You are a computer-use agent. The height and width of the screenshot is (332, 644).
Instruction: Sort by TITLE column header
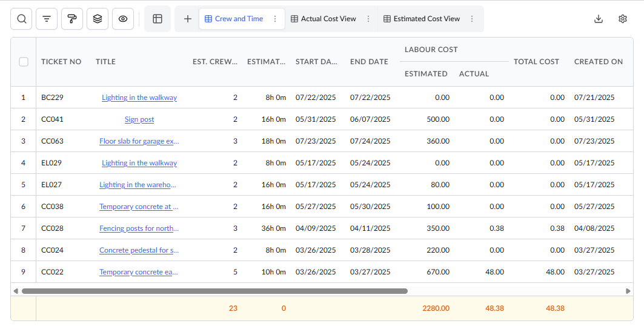coord(105,62)
